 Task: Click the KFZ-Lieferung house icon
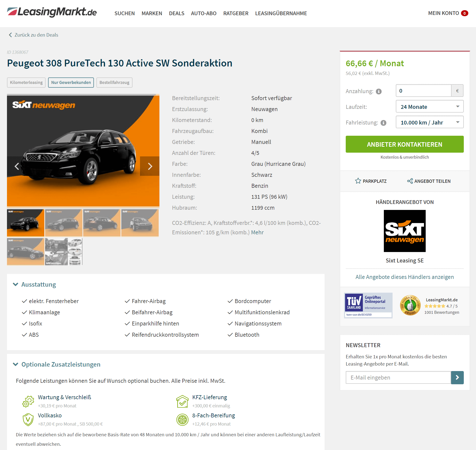182,401
